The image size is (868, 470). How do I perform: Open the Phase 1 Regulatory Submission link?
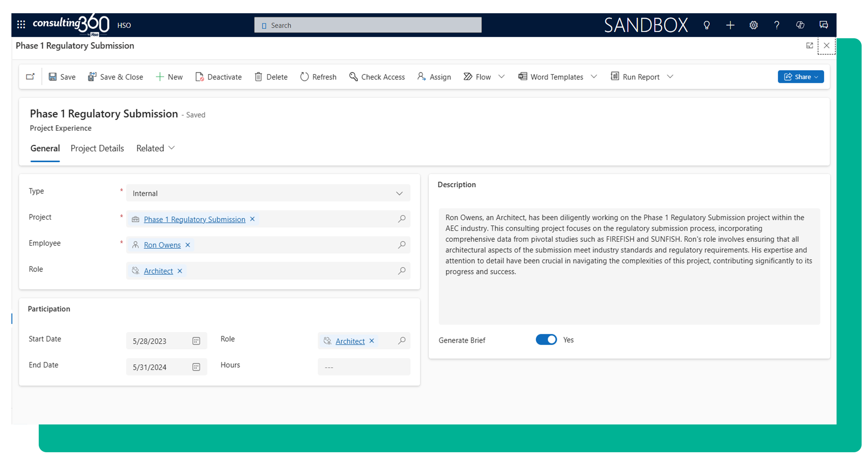[195, 220]
